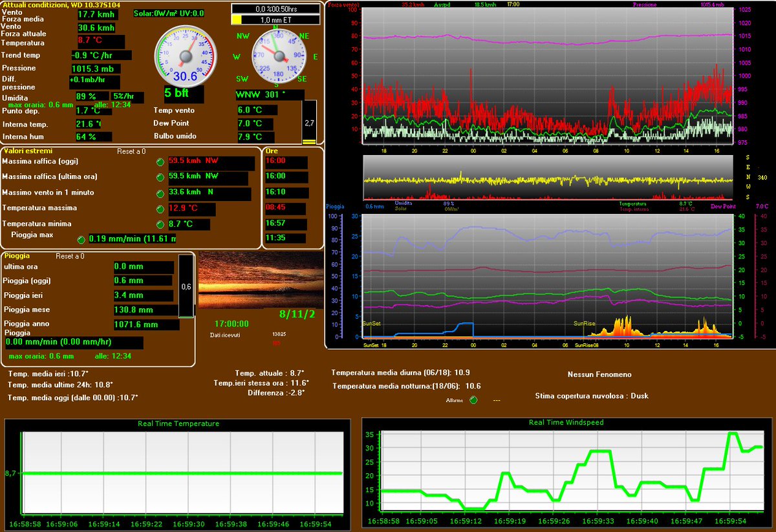
Task: Click the 'Temp. media ieri :10.7°' line
Action: pos(48,374)
